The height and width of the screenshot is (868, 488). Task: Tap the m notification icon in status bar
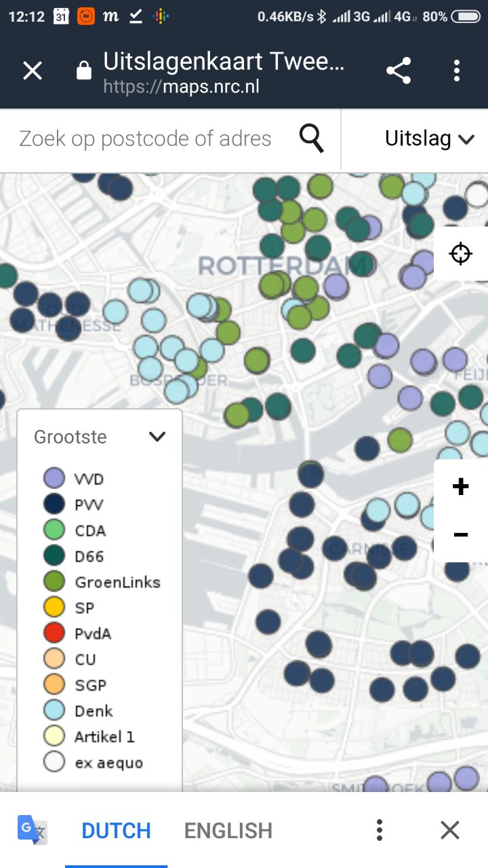pyautogui.click(x=110, y=16)
